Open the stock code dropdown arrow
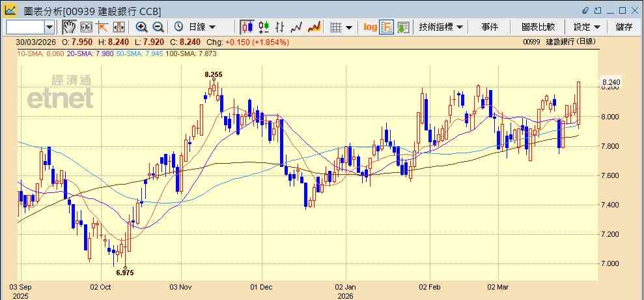This screenshot has width=644, height=300. coord(49,27)
